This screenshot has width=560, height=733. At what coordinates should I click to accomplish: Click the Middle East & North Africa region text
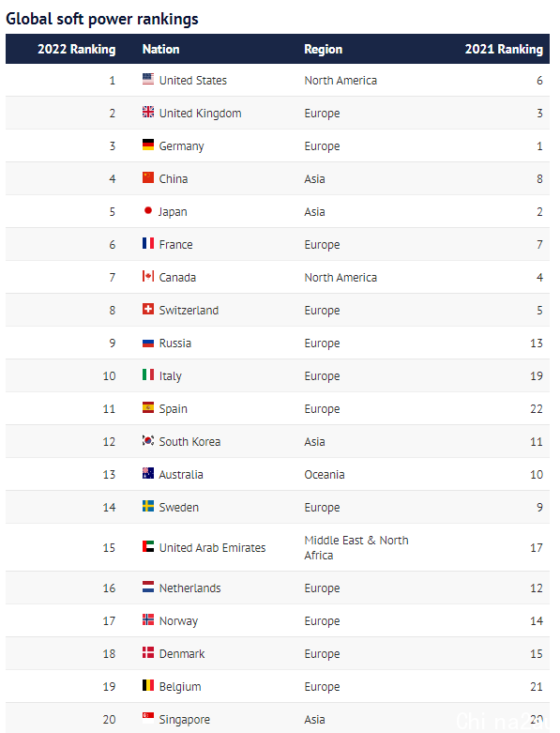pos(356,547)
